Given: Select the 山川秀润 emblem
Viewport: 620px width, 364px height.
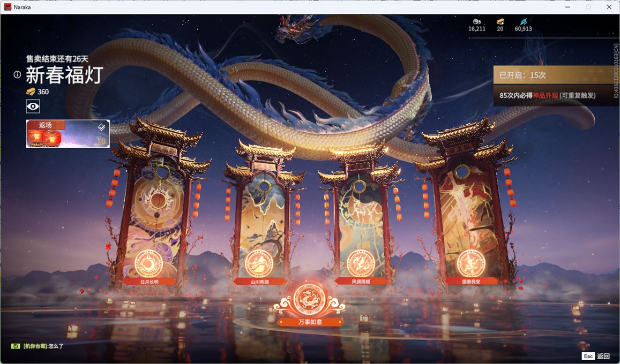Looking at the screenshot, I should pyautogui.click(x=259, y=264).
